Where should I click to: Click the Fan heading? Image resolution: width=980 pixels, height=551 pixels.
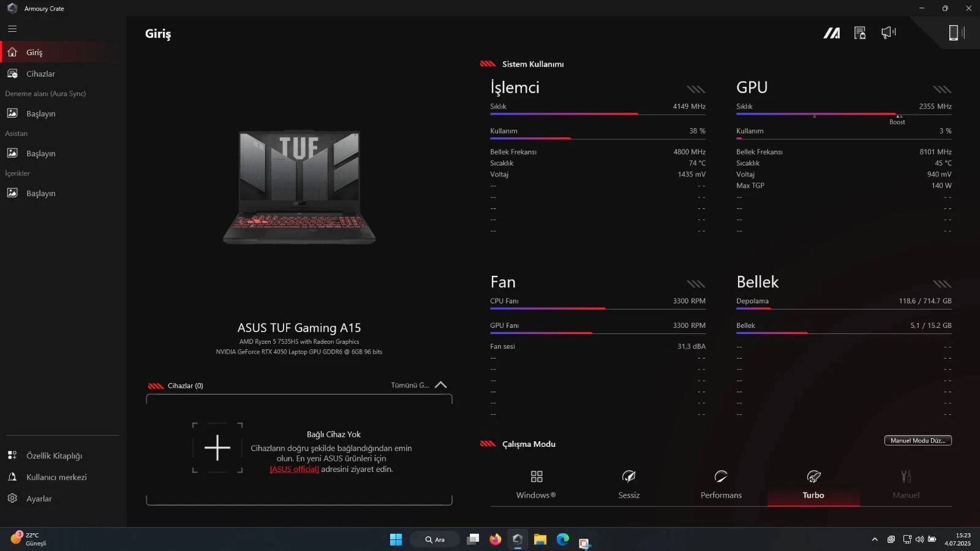pos(503,282)
